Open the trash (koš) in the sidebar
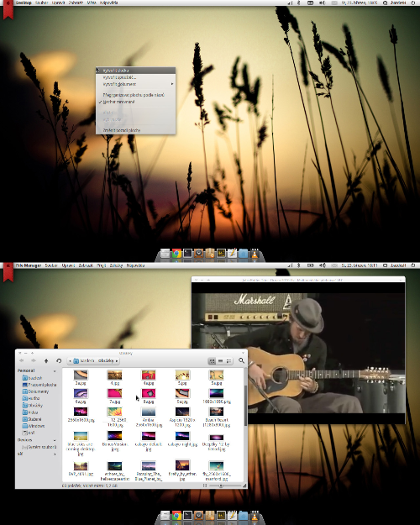This screenshot has height=525, width=420. pos(29,433)
